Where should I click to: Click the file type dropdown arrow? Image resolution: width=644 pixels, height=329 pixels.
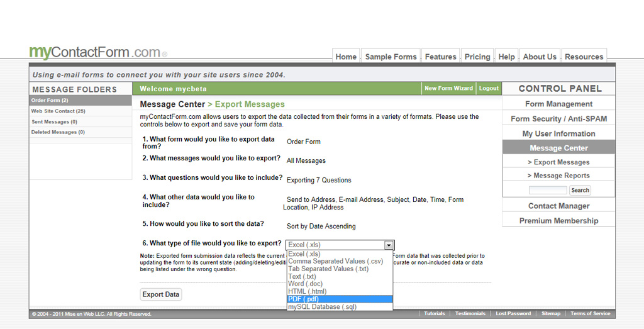(389, 245)
